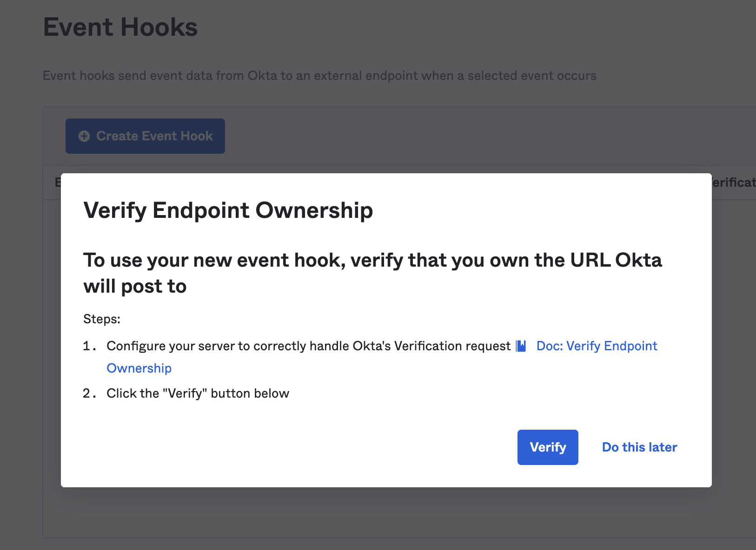Click the book documentation icon

[x=521, y=346]
